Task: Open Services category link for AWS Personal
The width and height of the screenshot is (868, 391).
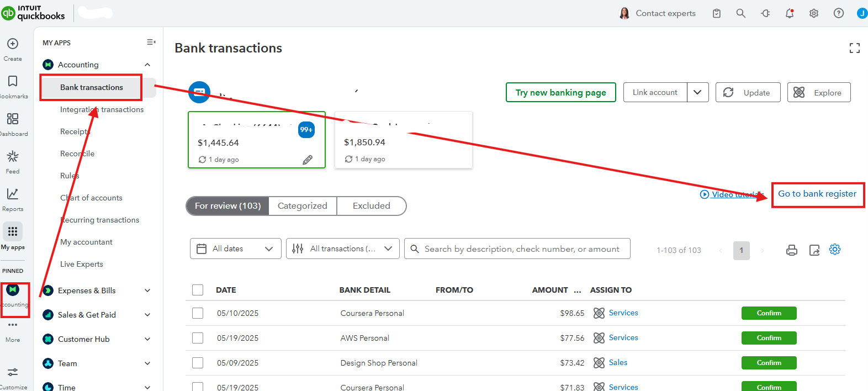Action: [623, 337]
